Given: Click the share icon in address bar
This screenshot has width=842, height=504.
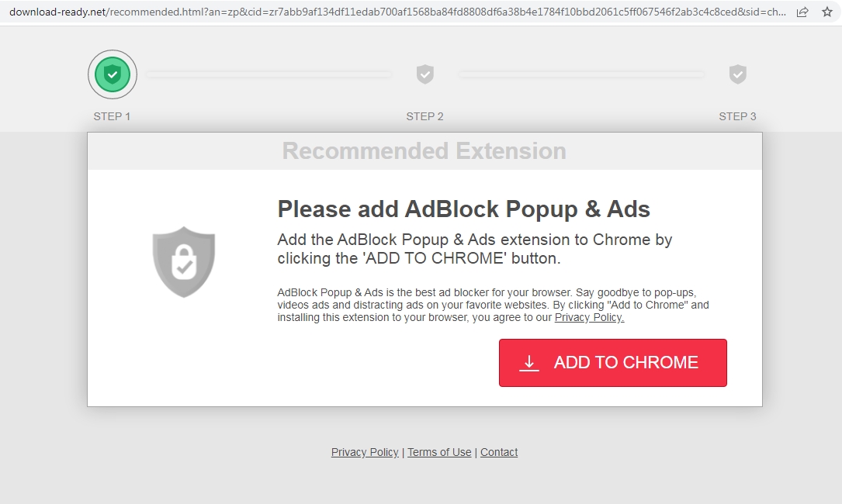Looking at the screenshot, I should pyautogui.click(x=802, y=12).
